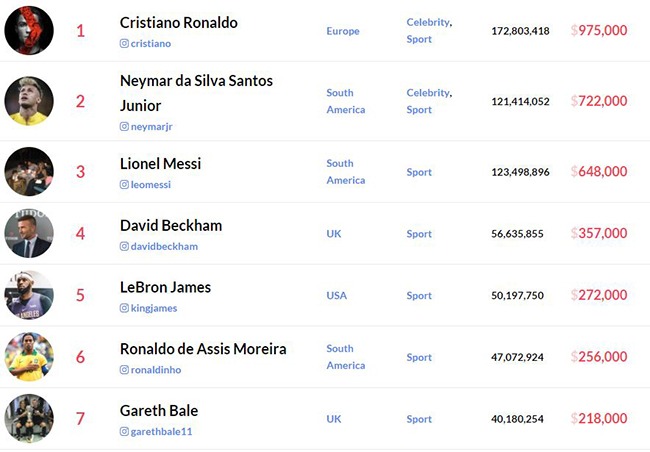Click Instagram icon beside leomessi handle
This screenshot has height=452, width=650.
pyautogui.click(x=124, y=185)
